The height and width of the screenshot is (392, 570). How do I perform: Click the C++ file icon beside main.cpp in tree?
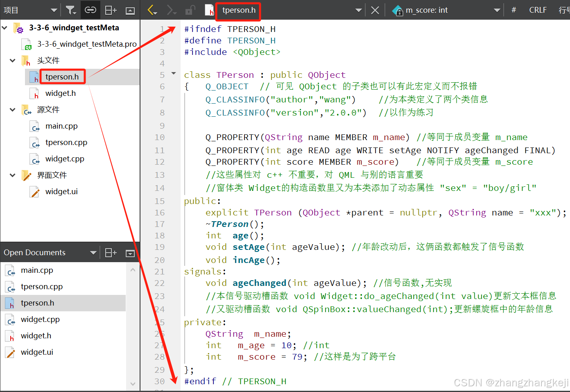coord(34,126)
